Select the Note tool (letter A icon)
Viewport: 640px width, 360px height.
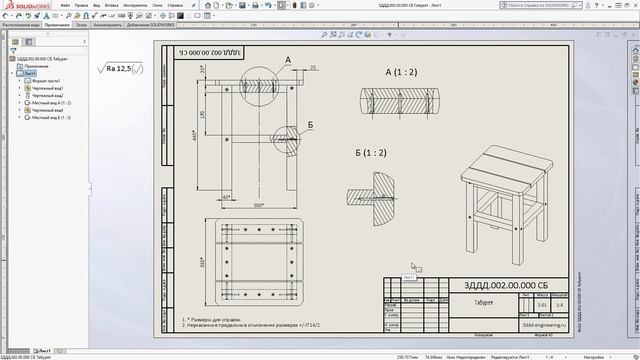[47, 16]
